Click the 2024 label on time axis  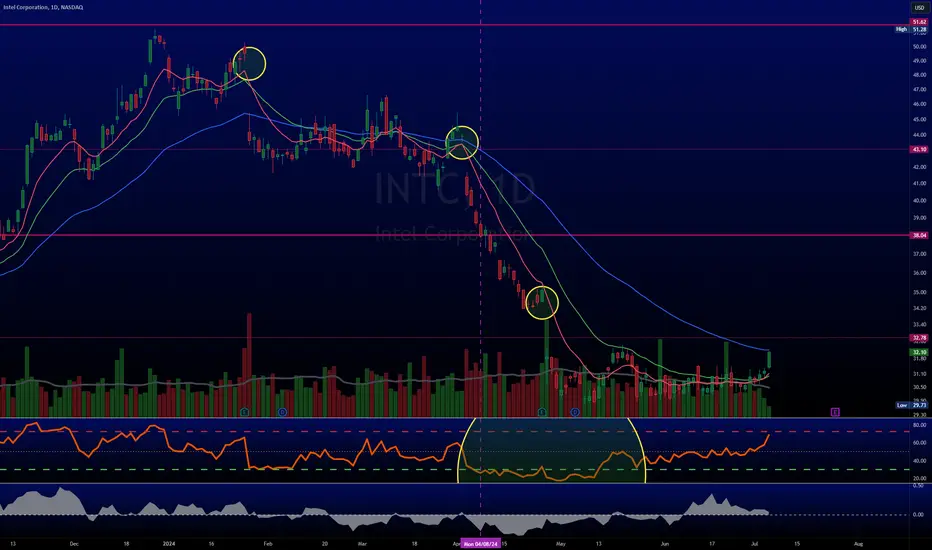coord(169,543)
